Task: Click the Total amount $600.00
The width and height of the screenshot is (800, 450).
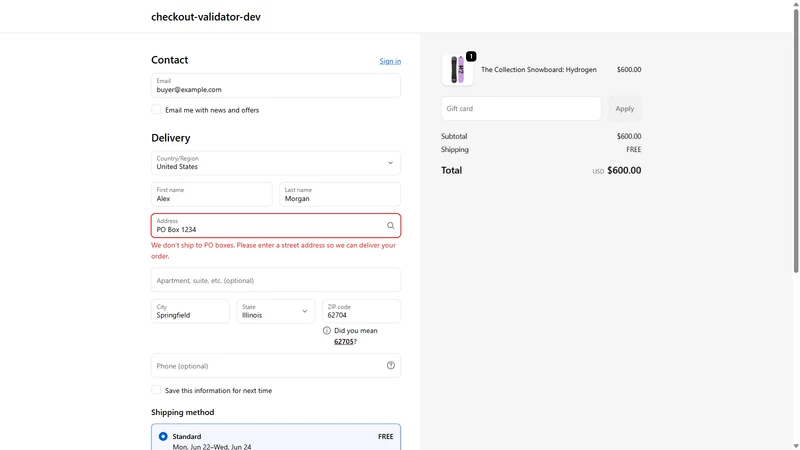Action: click(624, 170)
